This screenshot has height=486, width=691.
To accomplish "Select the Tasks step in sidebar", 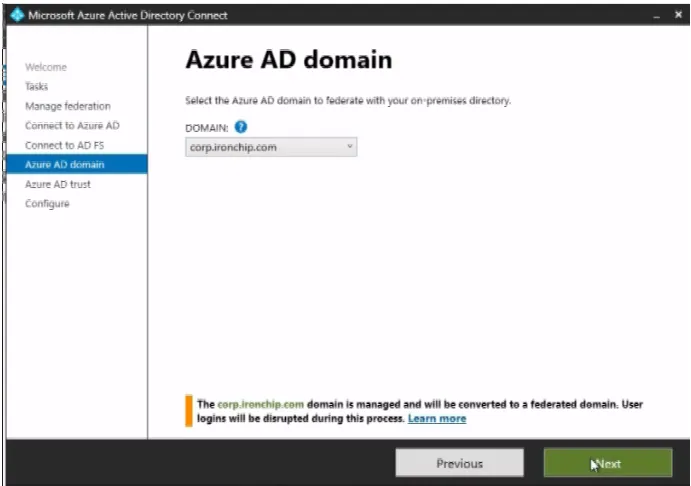I will [x=37, y=86].
